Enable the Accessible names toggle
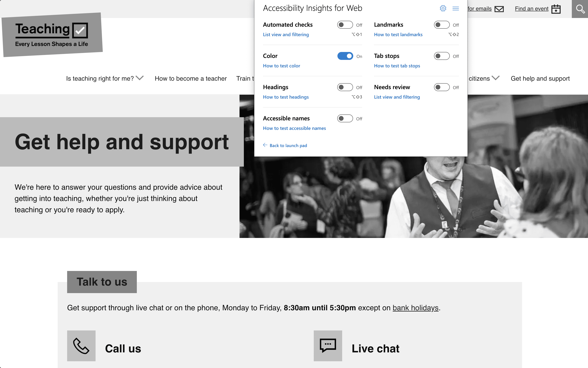588x368 pixels. 345,118
